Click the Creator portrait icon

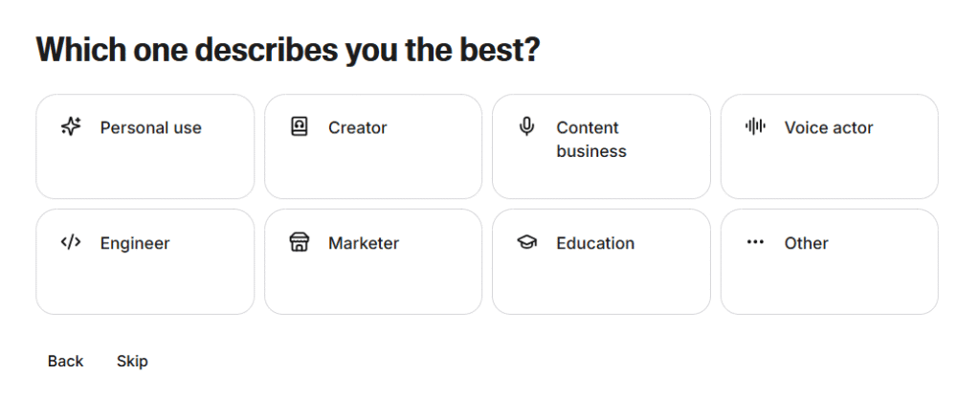[x=299, y=126]
